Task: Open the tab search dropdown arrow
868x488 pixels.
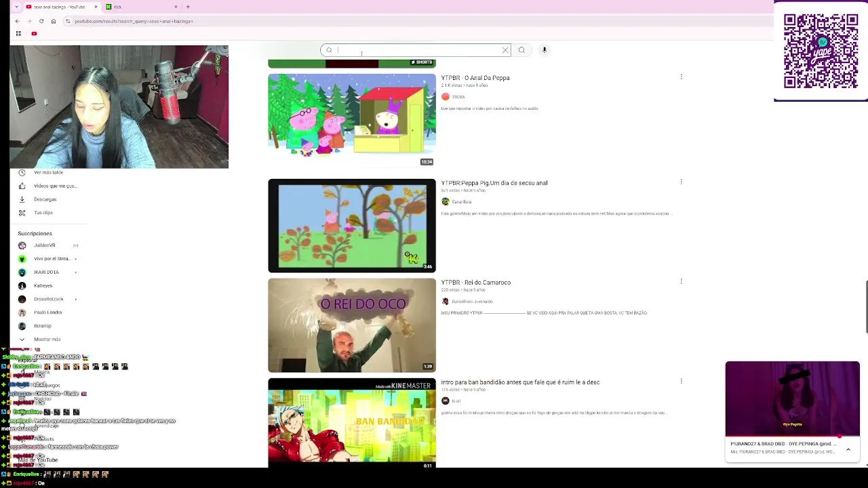Action: [x=16, y=7]
